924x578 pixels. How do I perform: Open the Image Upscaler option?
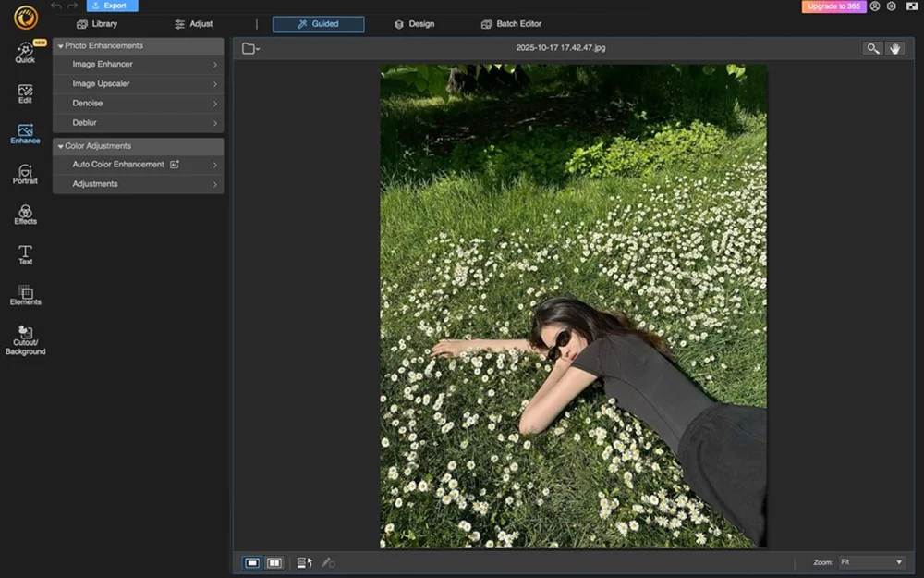point(139,84)
